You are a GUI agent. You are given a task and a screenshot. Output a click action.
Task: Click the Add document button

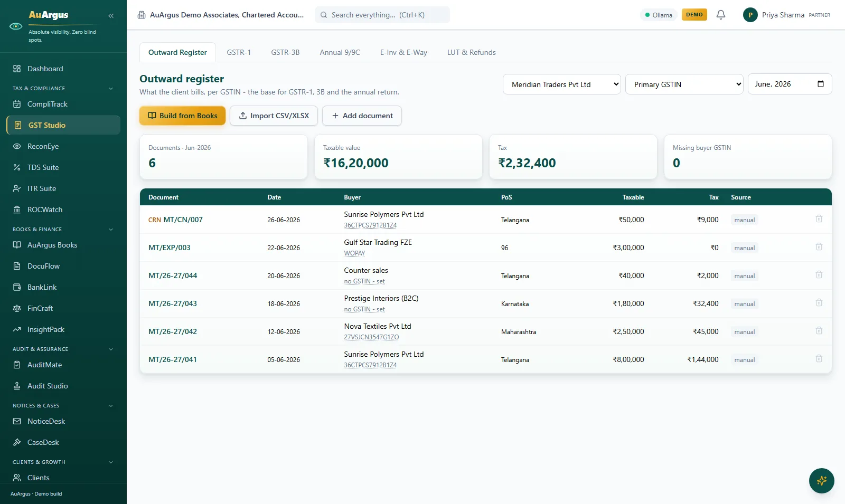pyautogui.click(x=362, y=116)
